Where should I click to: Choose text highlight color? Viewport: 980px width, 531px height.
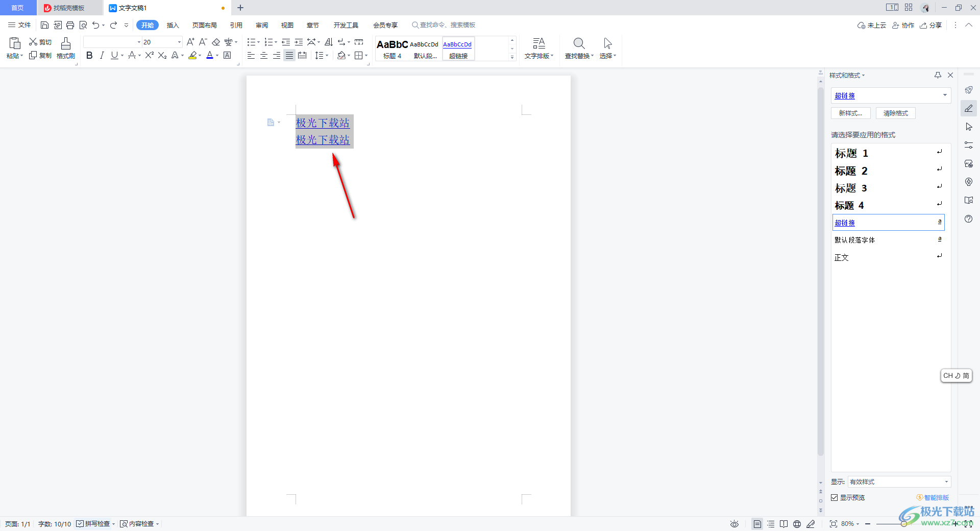pos(192,55)
